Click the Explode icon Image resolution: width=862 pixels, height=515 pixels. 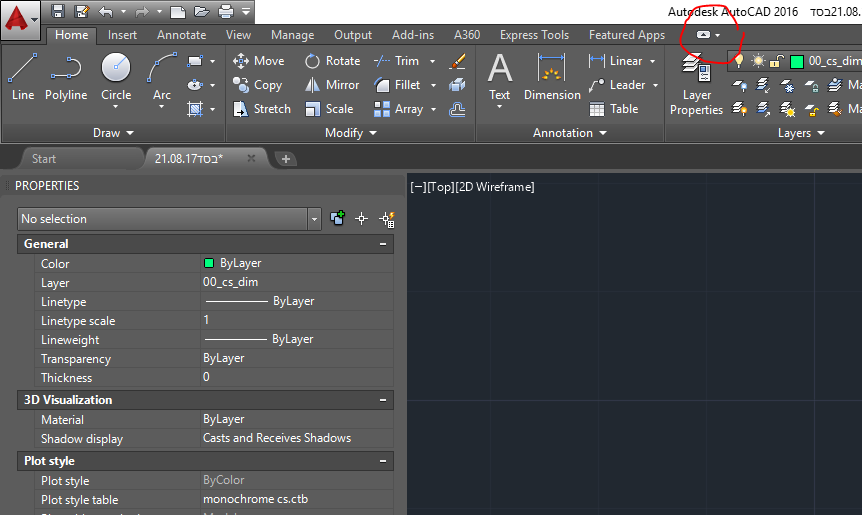point(457,85)
